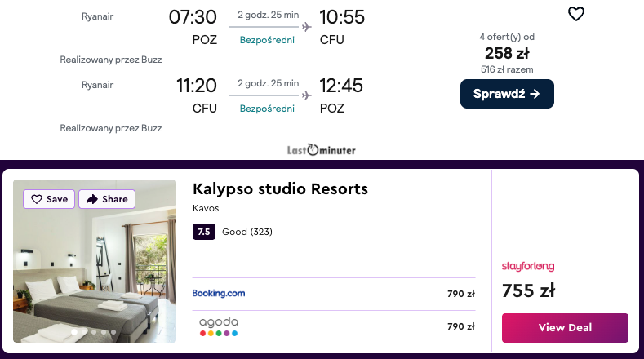The width and height of the screenshot is (644, 359).
Task: Click the 7.5 rating badge
Action: (203, 232)
